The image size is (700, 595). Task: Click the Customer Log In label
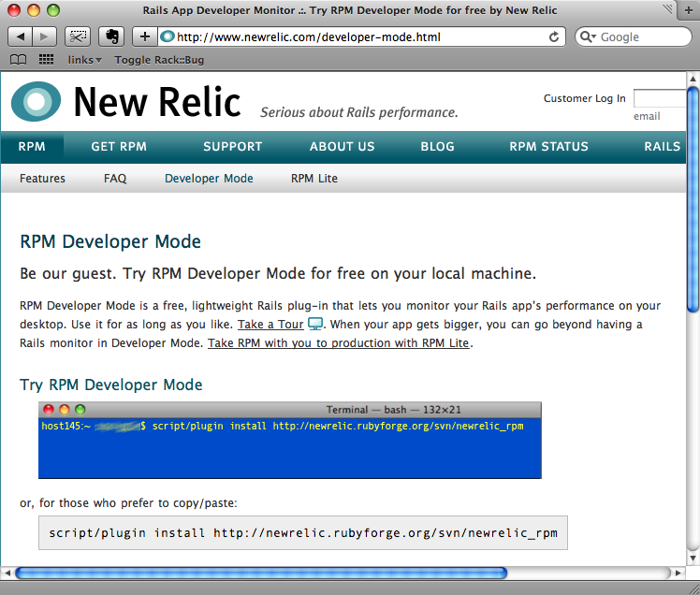(x=584, y=98)
